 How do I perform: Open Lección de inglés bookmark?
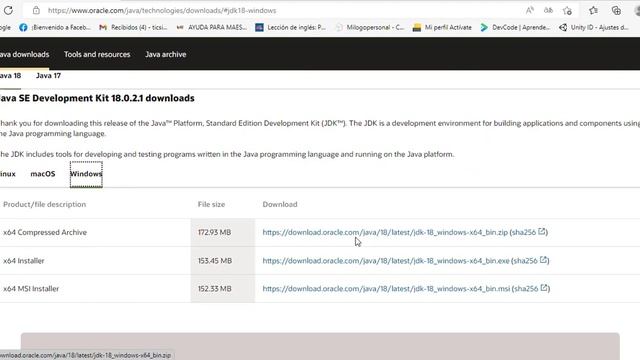[x=291, y=27]
